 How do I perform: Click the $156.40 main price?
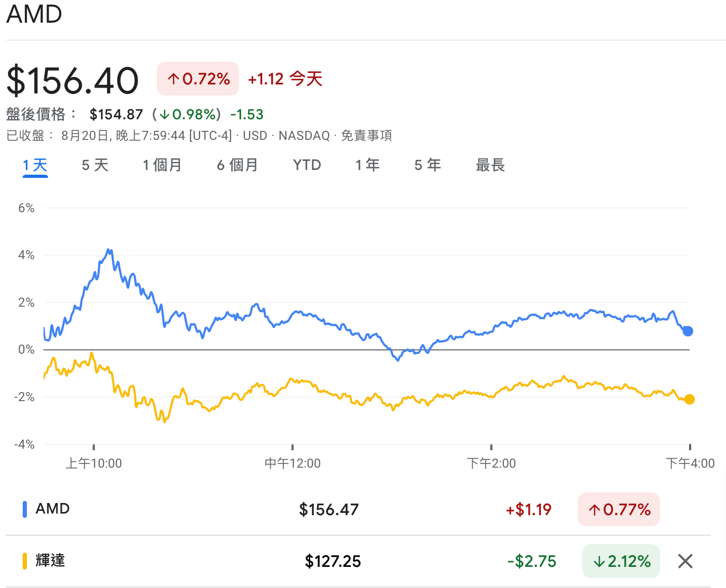point(72,81)
